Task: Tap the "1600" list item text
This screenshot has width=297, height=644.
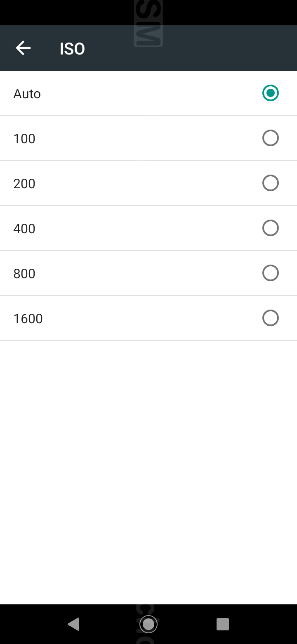Action: [28, 319]
